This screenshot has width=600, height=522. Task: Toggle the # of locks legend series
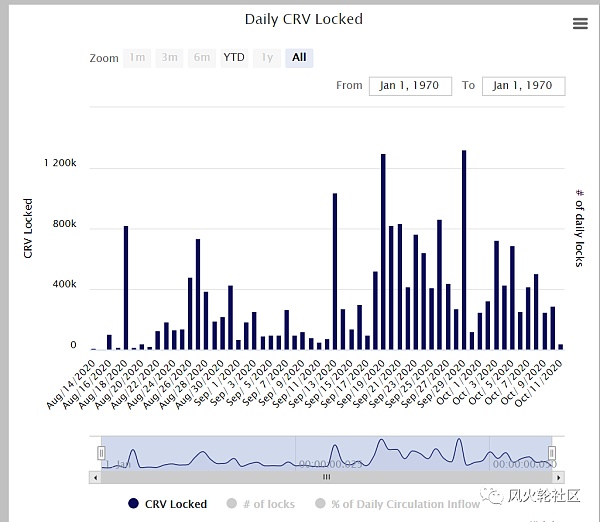[x=267, y=504]
